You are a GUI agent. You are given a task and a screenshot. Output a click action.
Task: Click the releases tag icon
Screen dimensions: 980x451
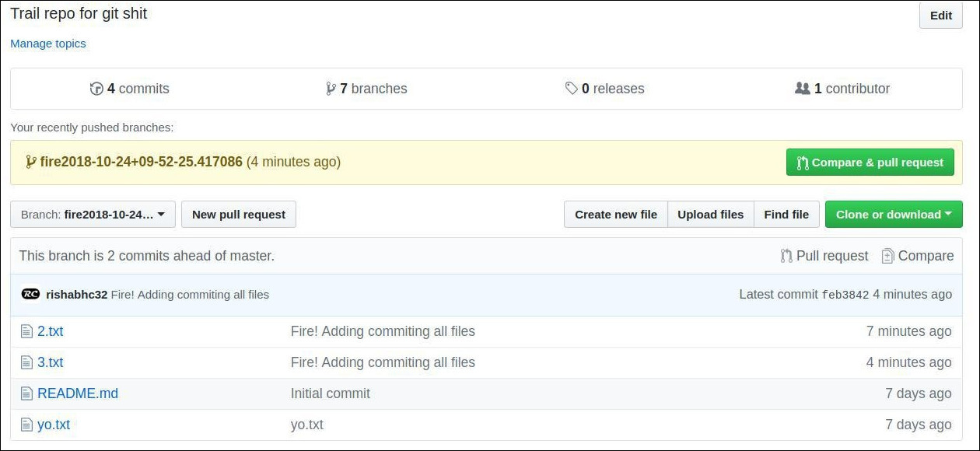click(x=572, y=89)
